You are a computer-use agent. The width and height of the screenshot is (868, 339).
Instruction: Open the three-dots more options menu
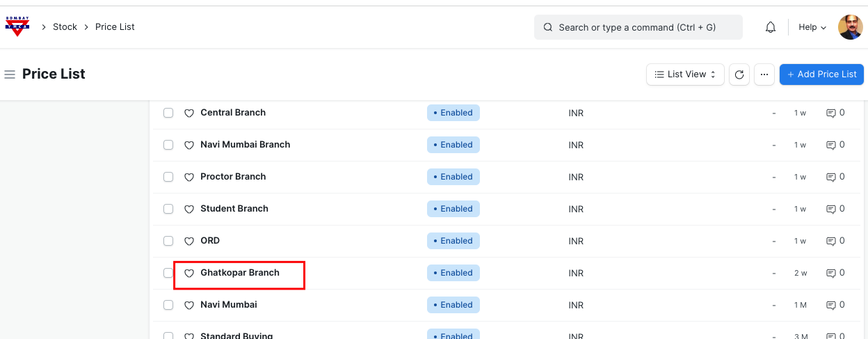[x=764, y=74]
